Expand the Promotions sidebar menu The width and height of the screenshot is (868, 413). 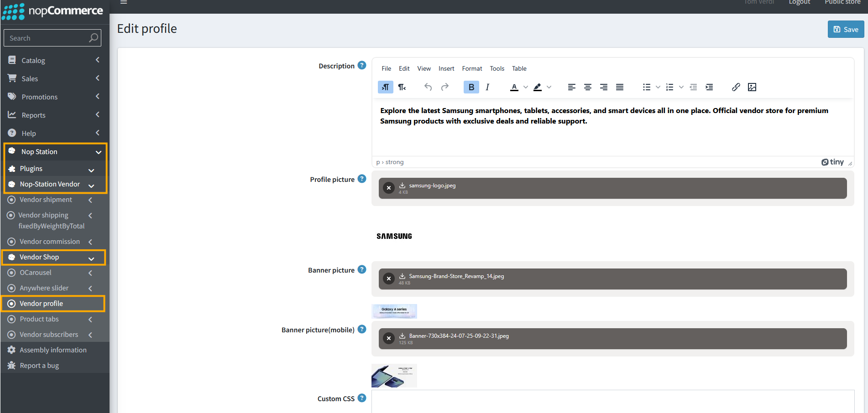click(x=54, y=97)
